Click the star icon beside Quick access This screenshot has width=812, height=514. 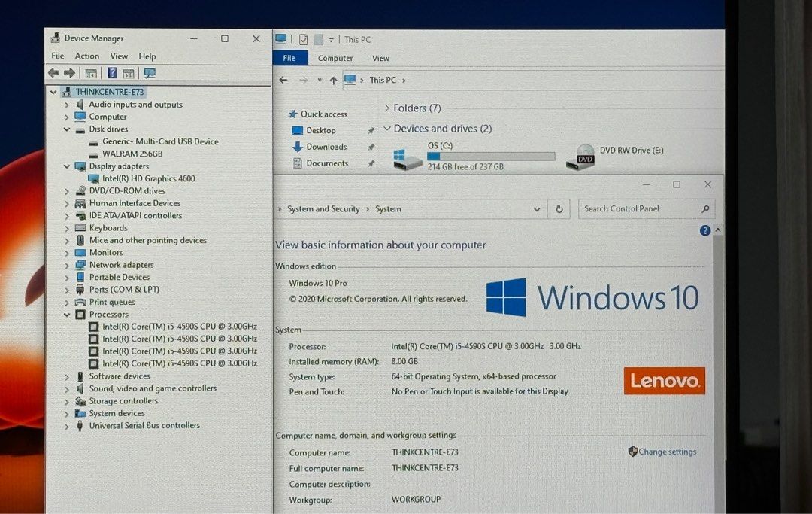pyautogui.click(x=293, y=114)
